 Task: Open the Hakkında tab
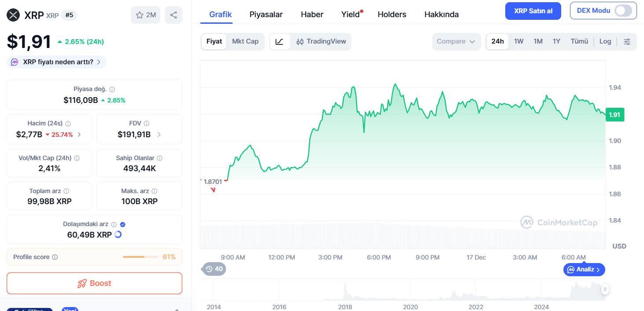[441, 14]
